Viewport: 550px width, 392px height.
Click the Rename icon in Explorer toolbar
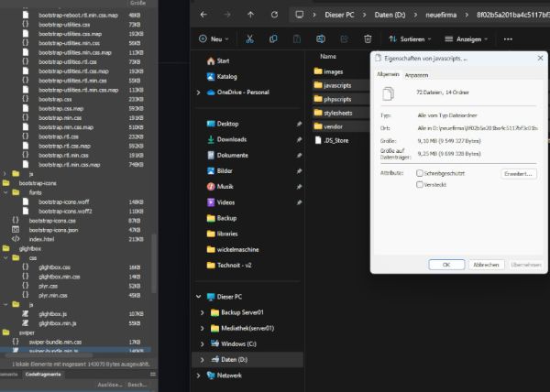pos(320,39)
